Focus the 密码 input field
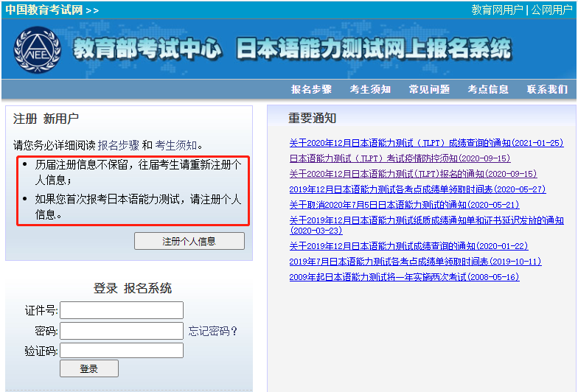 coord(122,331)
